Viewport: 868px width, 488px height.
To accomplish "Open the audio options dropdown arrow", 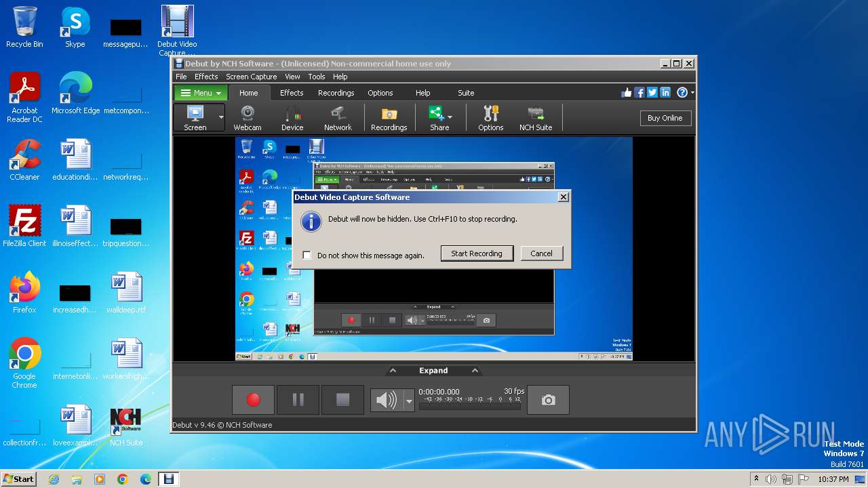I will coord(409,401).
